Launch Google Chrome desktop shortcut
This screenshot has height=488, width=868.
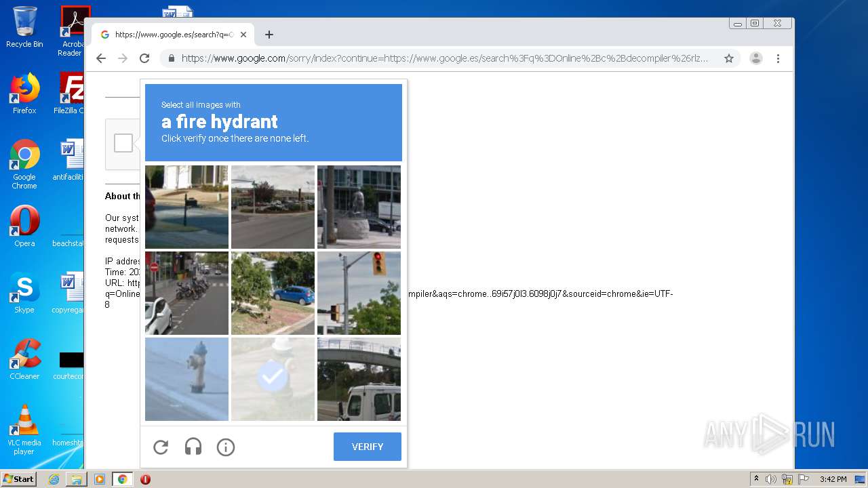coord(24,165)
